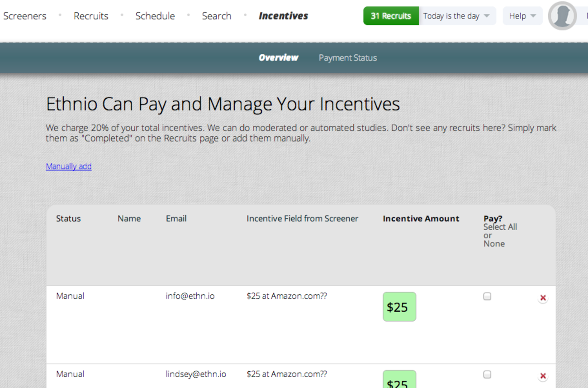Screen dimensions: 588x388
Task: Navigate to the Schedule section
Action: (x=155, y=16)
